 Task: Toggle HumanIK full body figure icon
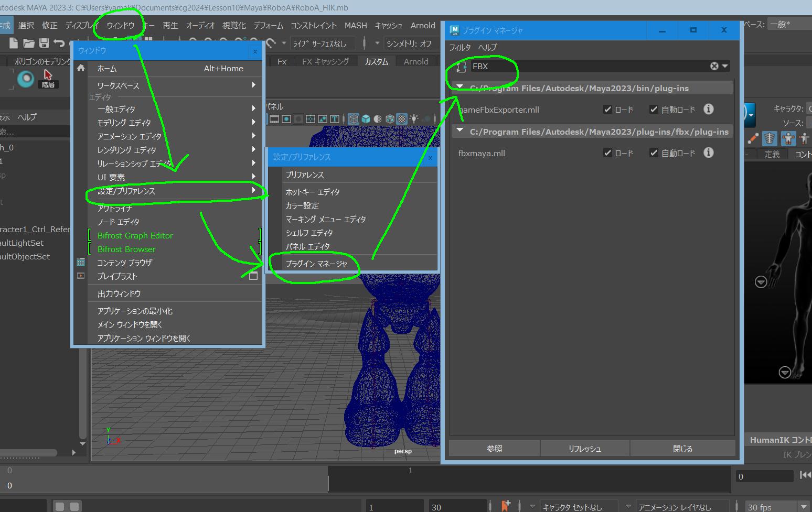coord(788,138)
